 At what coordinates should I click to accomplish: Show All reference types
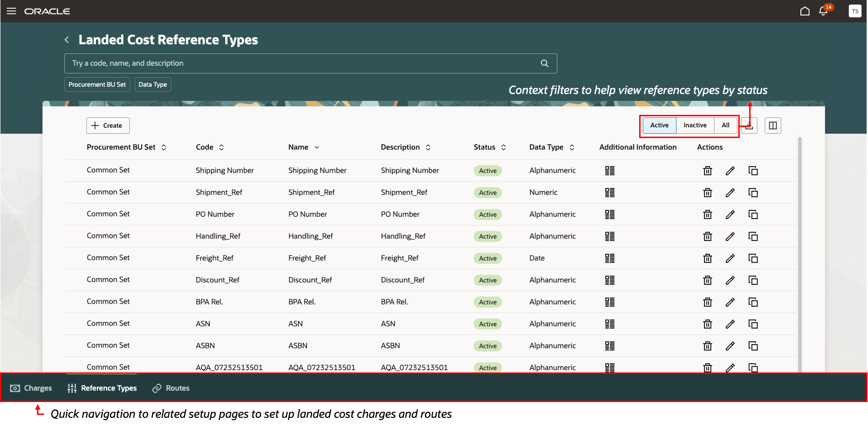coord(725,126)
